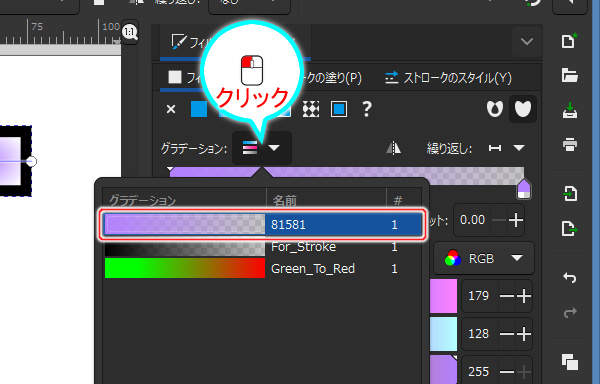Select the even-odd fill rule icon
The height and width of the screenshot is (384, 600).
[x=494, y=109]
